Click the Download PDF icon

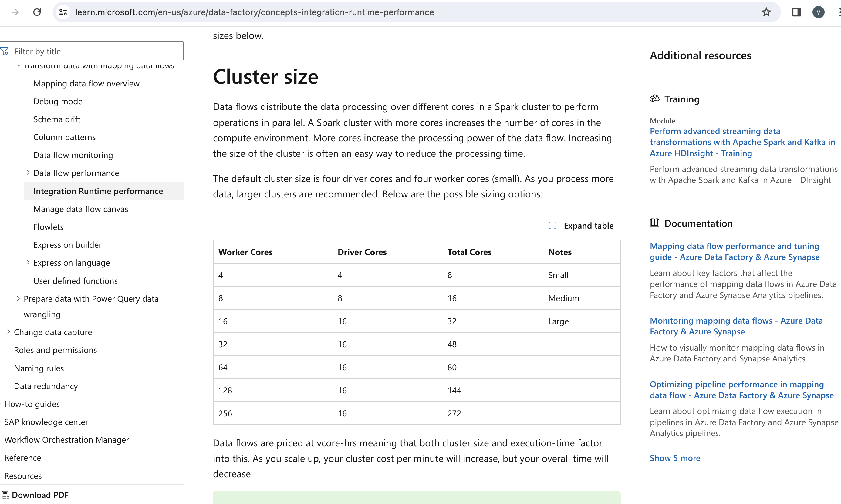(5, 495)
